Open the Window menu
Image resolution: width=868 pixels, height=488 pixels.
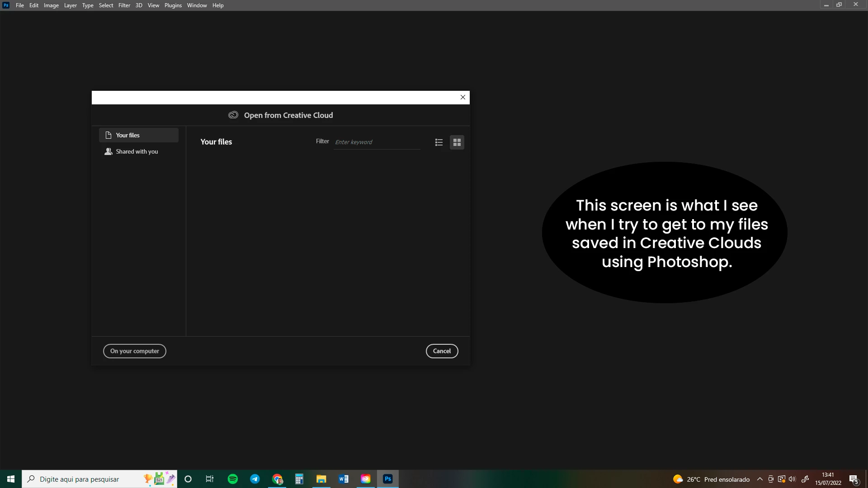[197, 5]
